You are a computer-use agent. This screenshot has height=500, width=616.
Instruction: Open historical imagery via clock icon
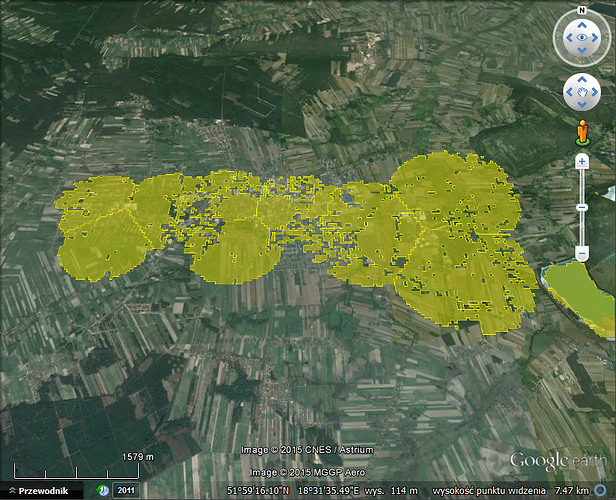(x=103, y=490)
